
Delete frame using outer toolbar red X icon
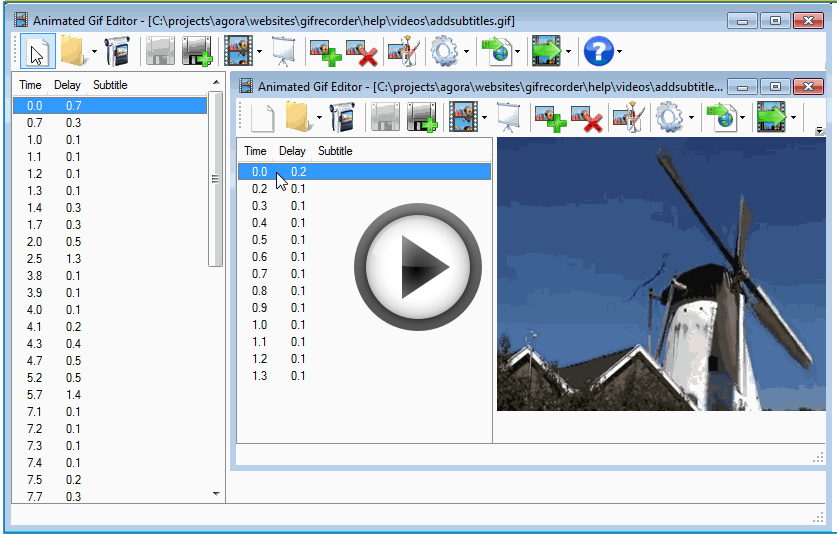point(362,53)
